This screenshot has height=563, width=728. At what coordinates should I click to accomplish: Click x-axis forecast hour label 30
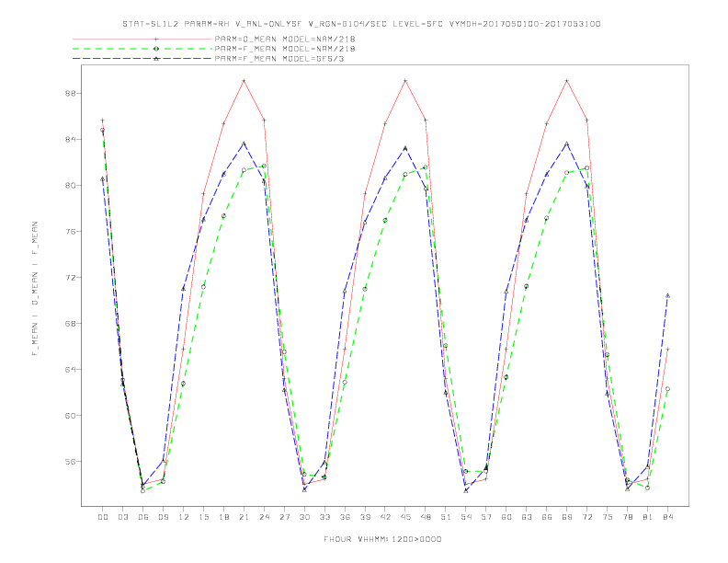(x=304, y=517)
